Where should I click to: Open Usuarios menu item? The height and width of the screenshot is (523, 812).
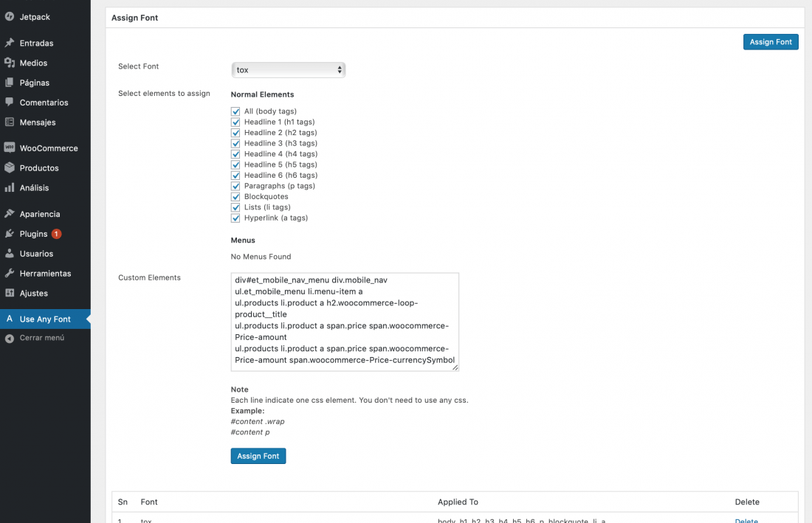(45, 254)
